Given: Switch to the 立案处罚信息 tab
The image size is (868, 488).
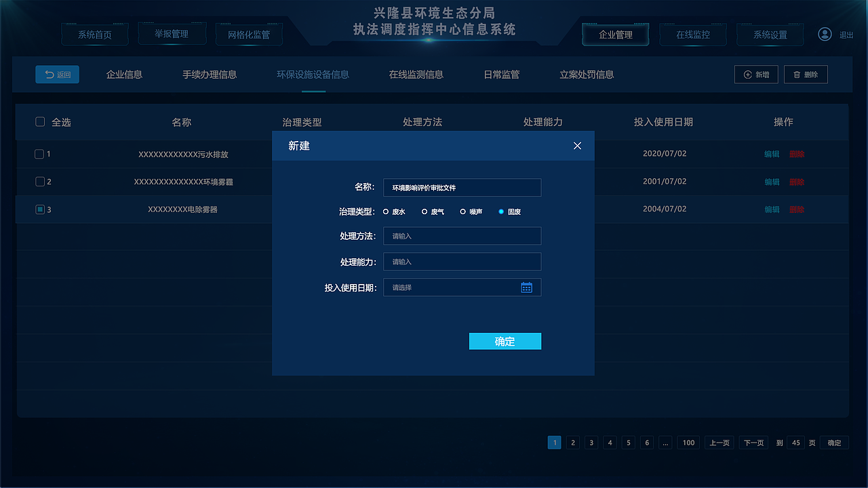Looking at the screenshot, I should [x=586, y=75].
